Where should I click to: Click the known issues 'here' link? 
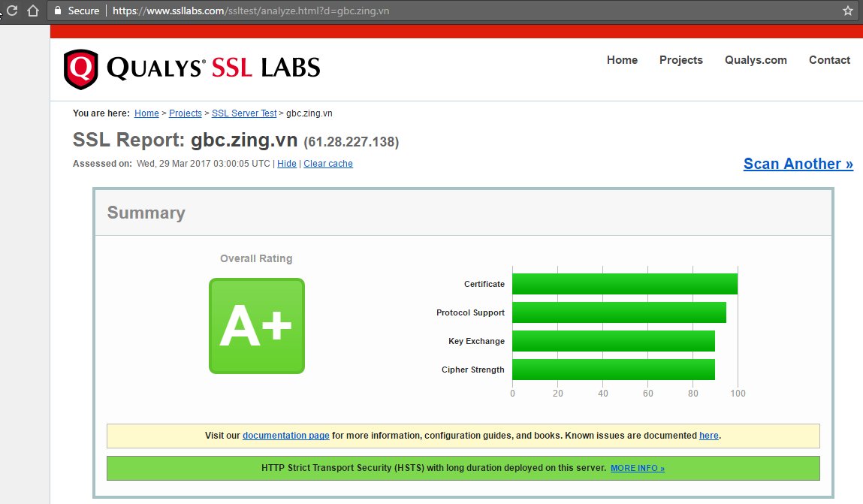click(708, 436)
